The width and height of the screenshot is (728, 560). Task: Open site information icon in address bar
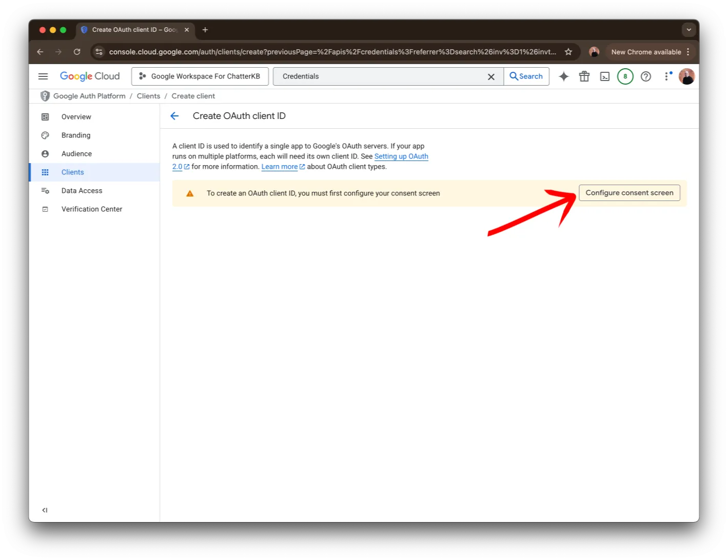tap(100, 52)
